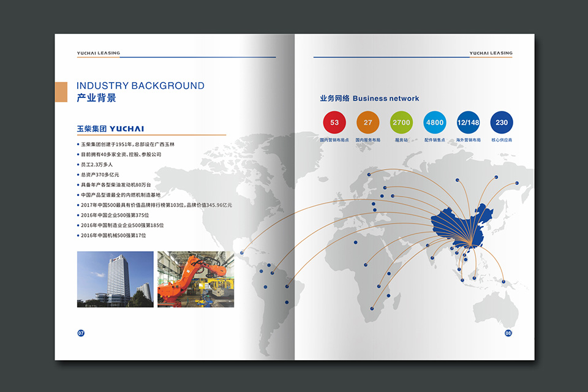
Task: Open the orange robot arm factory photo
Action: click(x=195, y=279)
